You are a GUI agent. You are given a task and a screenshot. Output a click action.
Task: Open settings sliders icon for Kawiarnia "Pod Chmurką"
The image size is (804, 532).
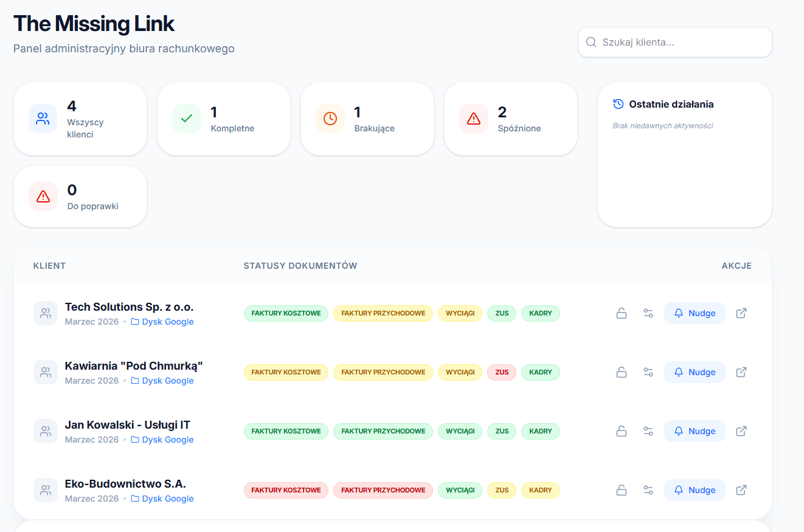click(x=648, y=372)
